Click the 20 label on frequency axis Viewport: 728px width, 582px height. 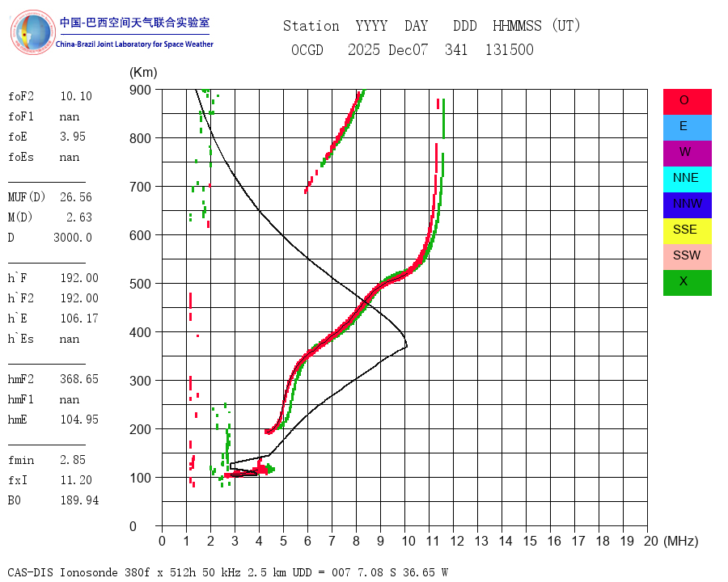pyautogui.click(x=651, y=541)
